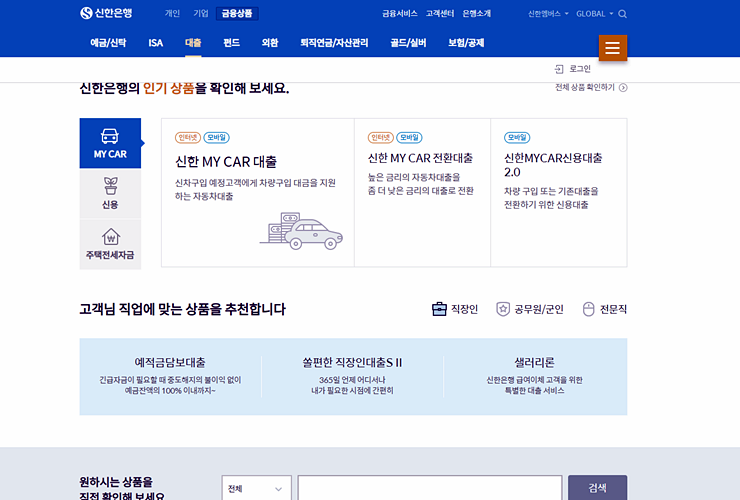The image size is (740, 500).
Task: Open the 외환 menu item
Action: pyautogui.click(x=270, y=43)
